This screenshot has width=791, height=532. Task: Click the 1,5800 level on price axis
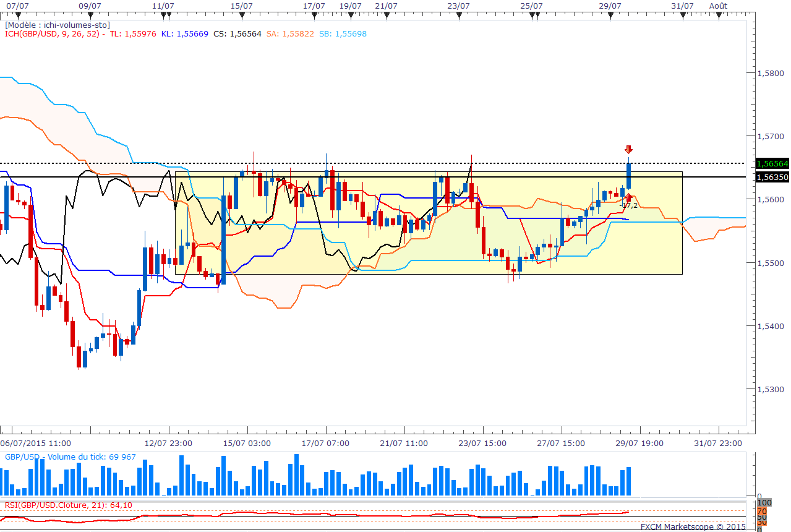[769, 73]
